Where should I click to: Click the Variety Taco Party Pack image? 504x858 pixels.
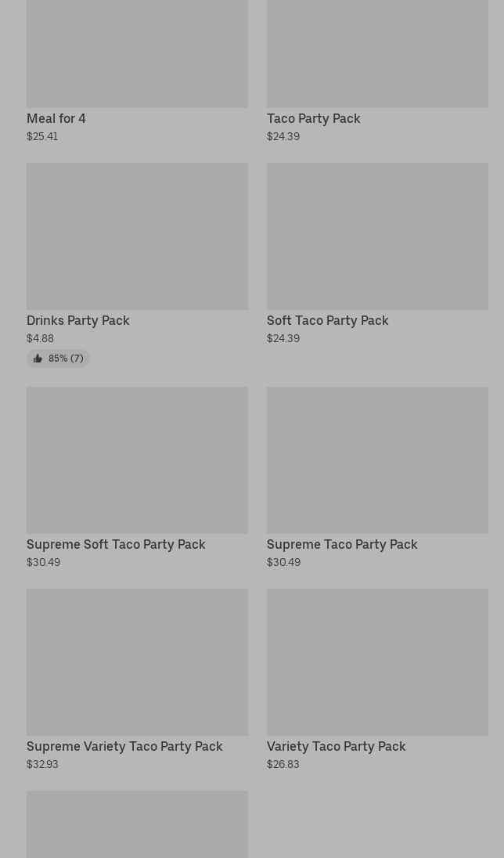pos(377,662)
